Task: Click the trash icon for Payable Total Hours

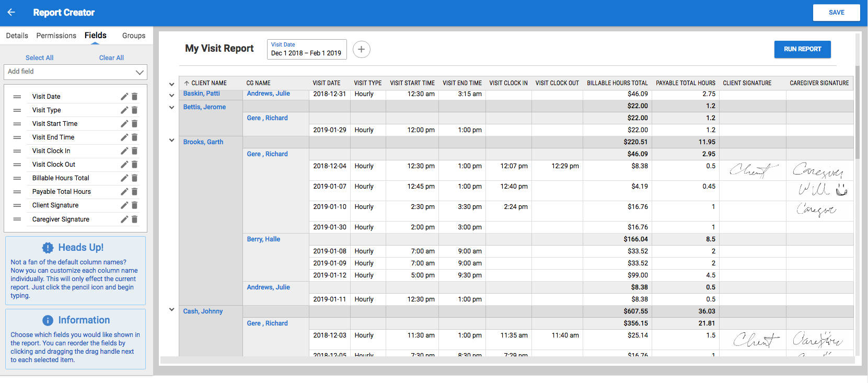Action: pos(134,192)
